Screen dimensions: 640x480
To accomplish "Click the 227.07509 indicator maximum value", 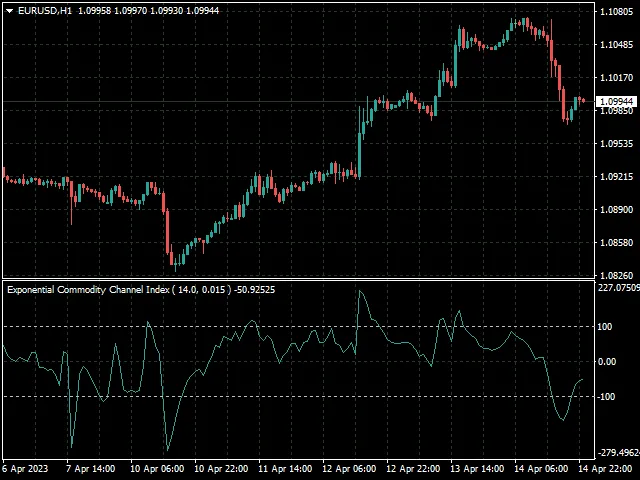I will pos(617,288).
